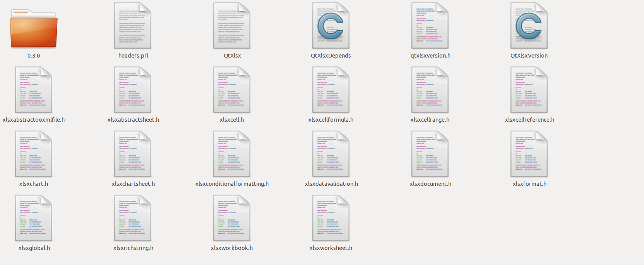Click the 'xlsxabstractooxmlfile.h' name label
The height and width of the screenshot is (265, 644).
pyautogui.click(x=34, y=120)
